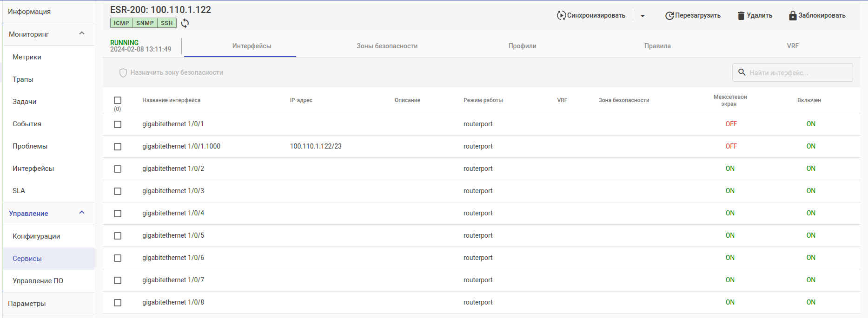The height and width of the screenshot is (318, 868).
Task: Click the shield icon to assign security zone
Action: coord(123,73)
